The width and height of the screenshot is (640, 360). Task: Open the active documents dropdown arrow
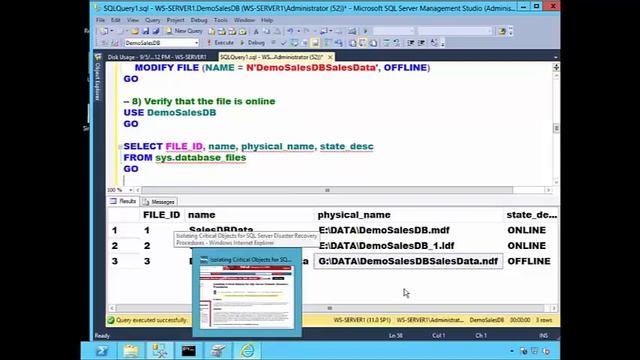(x=556, y=58)
